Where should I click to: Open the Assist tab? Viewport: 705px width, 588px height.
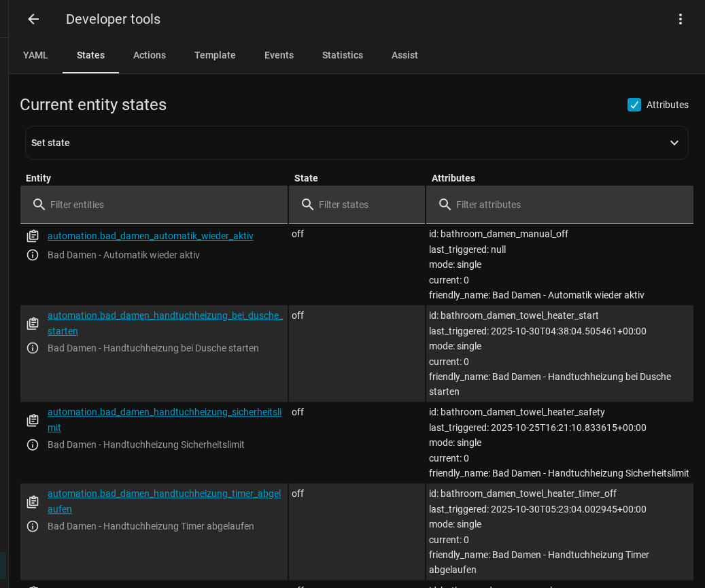tap(405, 55)
